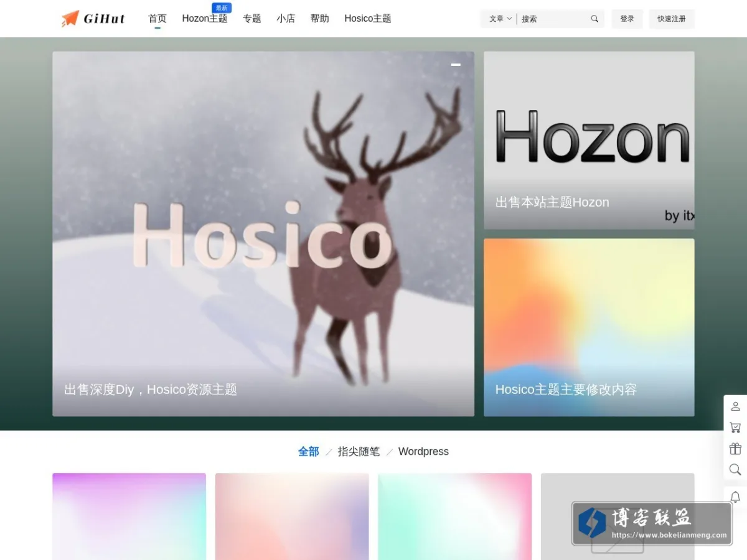Expand the 文章 search type dropdown
This screenshot has width=747, height=560.
click(x=500, y=19)
